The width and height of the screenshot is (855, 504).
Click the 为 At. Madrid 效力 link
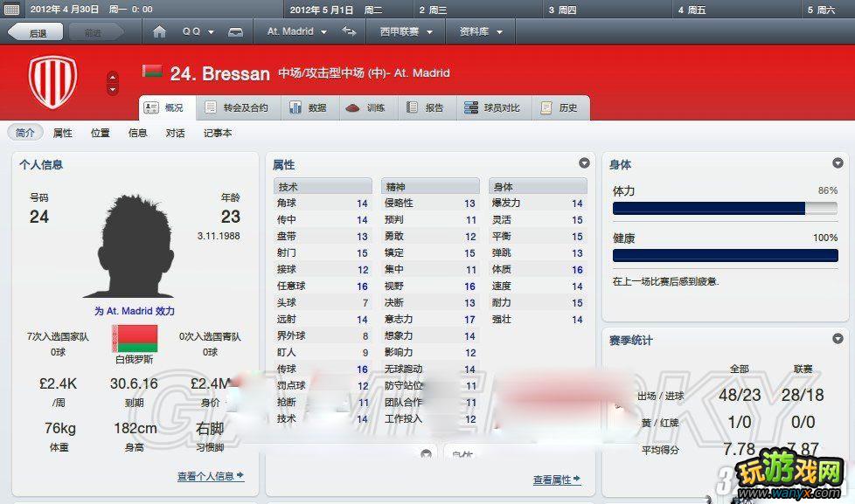tap(134, 311)
